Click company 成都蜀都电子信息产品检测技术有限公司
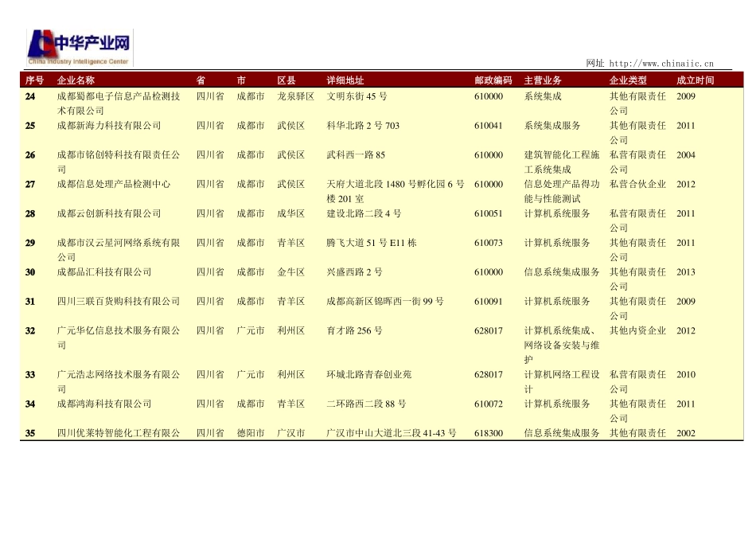Screen dimensions: 756x535 pos(119,103)
